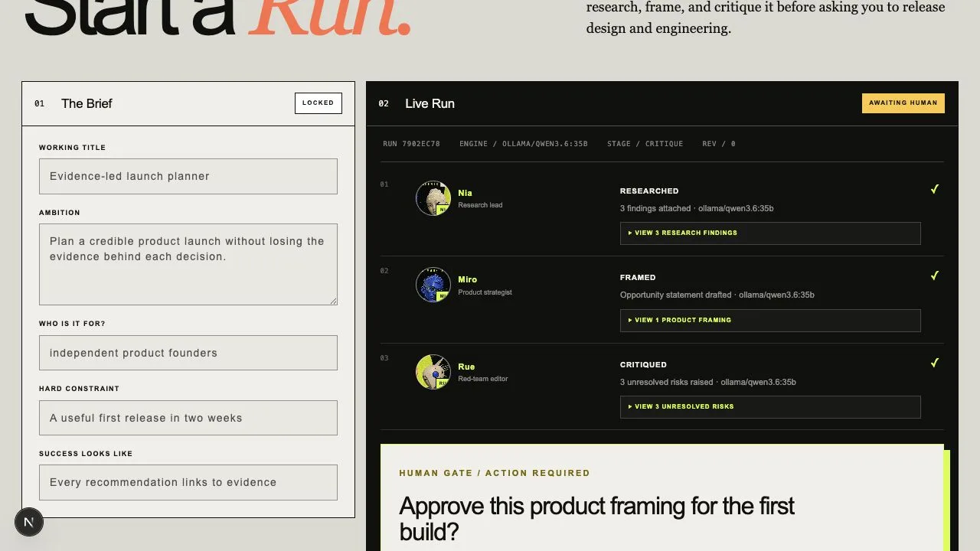Click the checkmark on the Critiqued row
The image size is (980, 551).
coord(935,363)
